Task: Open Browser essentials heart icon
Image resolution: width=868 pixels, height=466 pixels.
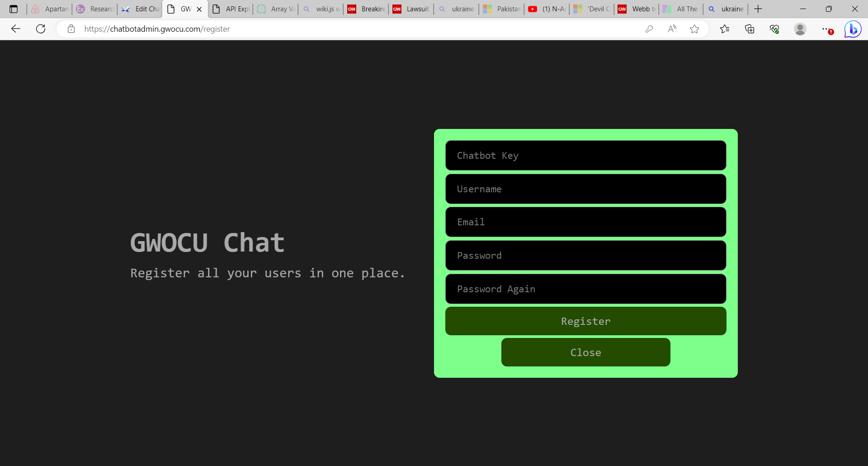Action: tap(774, 29)
